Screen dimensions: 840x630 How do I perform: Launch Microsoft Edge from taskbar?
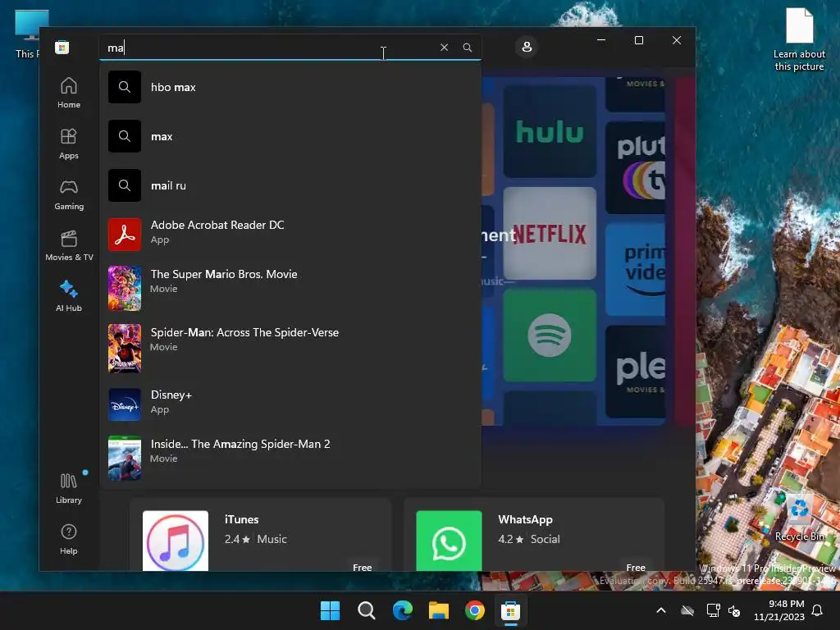(x=402, y=610)
